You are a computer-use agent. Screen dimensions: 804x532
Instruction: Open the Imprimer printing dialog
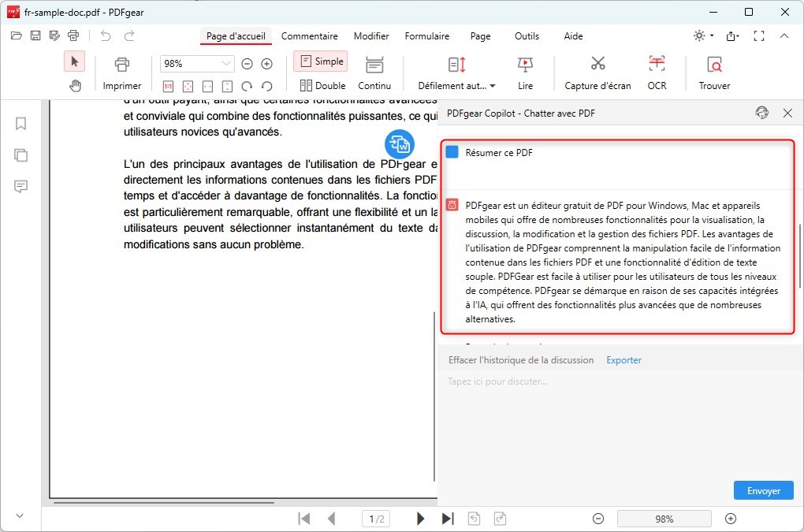point(121,72)
